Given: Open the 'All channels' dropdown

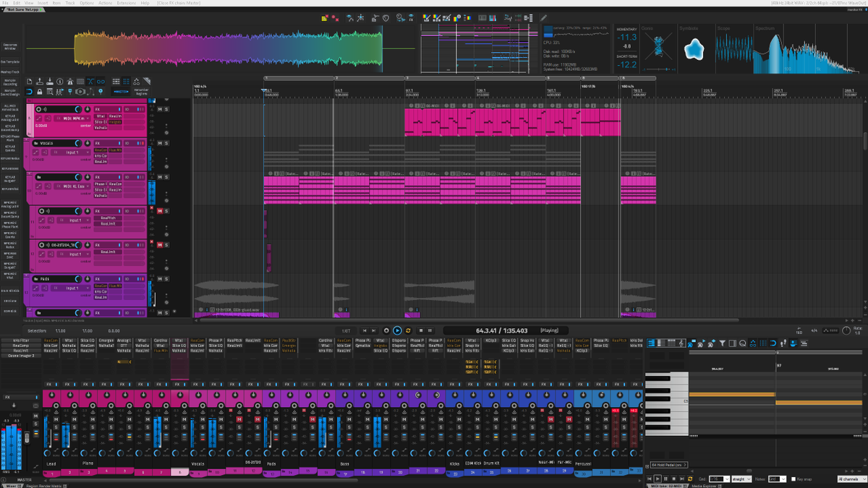Looking at the screenshot, I should point(852,479).
